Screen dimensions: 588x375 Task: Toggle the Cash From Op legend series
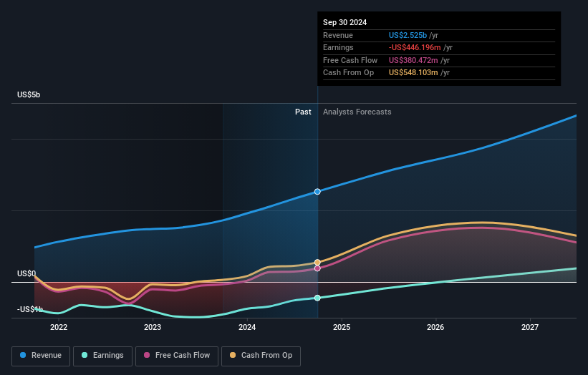tap(261, 356)
